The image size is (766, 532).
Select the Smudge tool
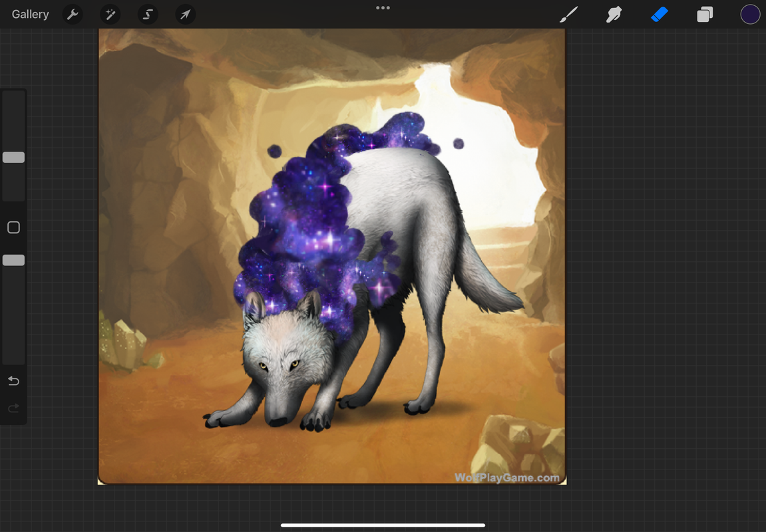coord(614,15)
